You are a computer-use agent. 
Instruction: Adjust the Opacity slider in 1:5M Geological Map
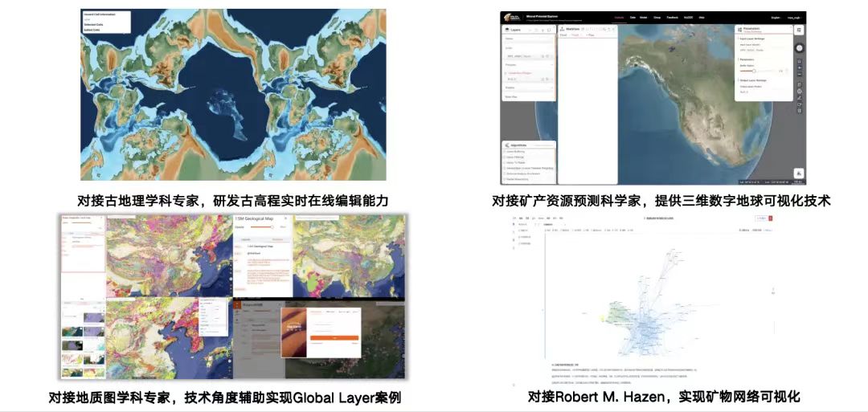(272, 227)
